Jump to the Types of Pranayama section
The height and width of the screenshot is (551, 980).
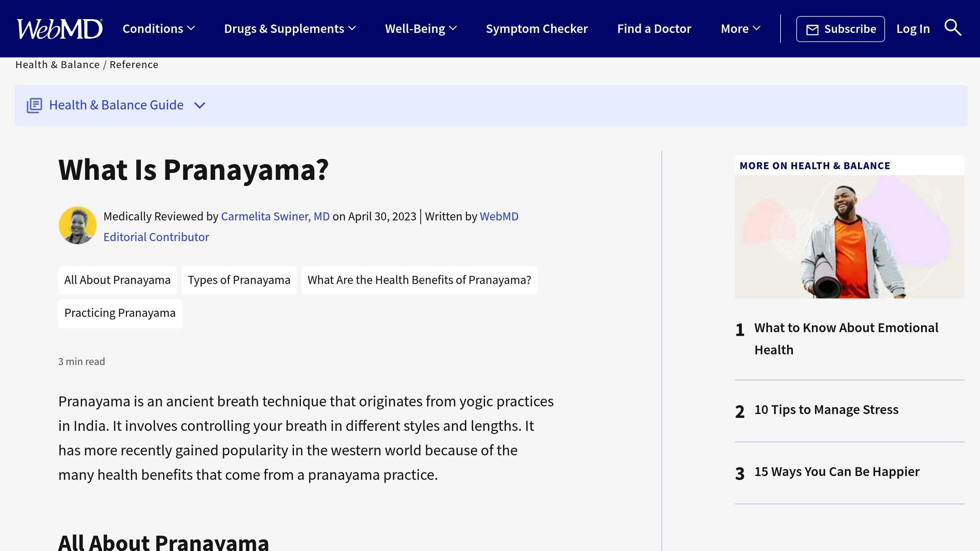pyautogui.click(x=239, y=280)
